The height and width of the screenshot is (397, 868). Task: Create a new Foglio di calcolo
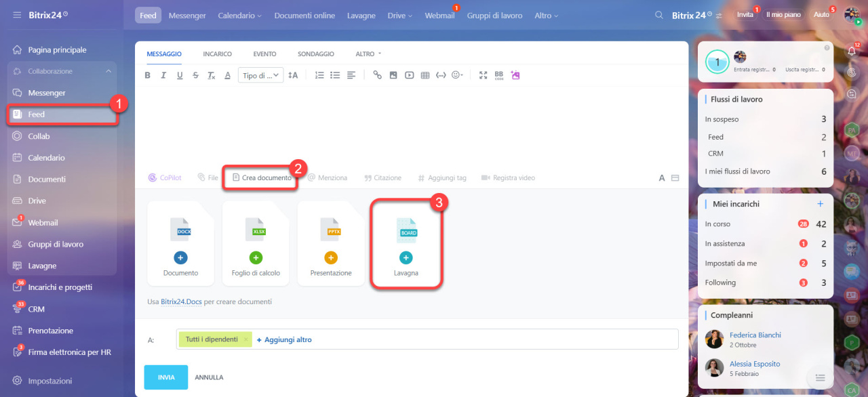point(256,243)
